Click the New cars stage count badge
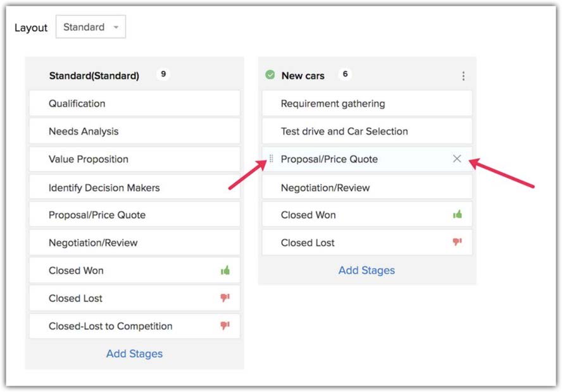 345,75
